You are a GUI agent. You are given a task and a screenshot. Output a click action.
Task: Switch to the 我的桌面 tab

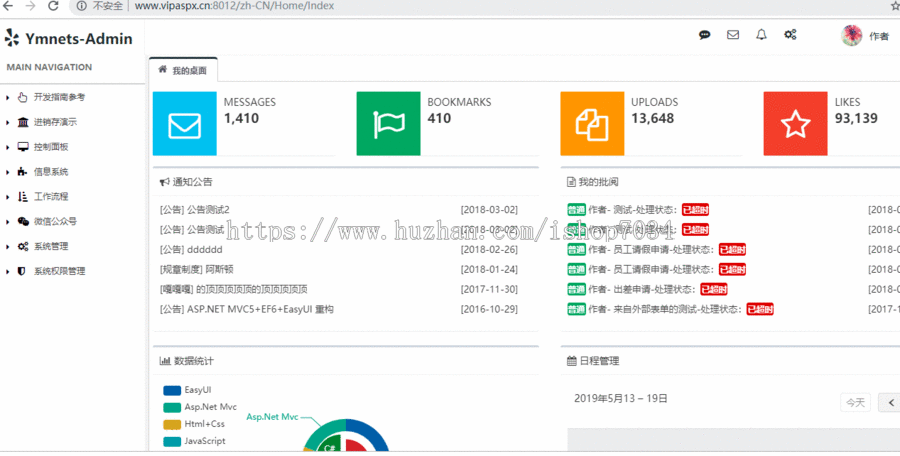(x=183, y=70)
